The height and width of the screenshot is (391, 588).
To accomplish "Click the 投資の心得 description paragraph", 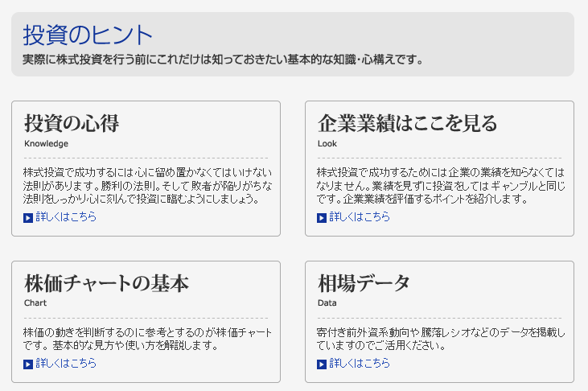I will coord(147,186).
